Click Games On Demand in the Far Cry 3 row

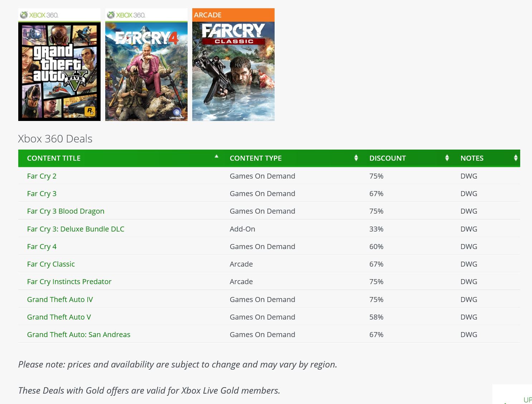point(262,194)
